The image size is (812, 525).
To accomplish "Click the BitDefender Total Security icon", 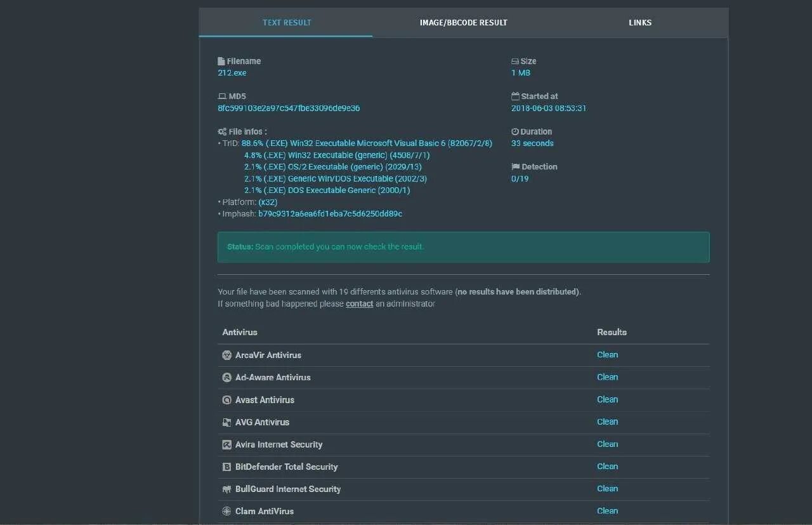I will (226, 467).
